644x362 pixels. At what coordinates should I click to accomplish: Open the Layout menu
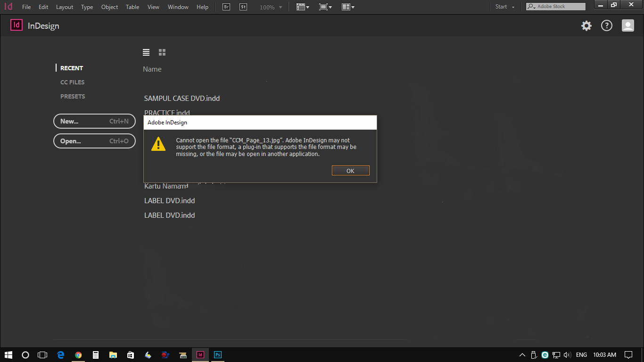pyautogui.click(x=65, y=7)
